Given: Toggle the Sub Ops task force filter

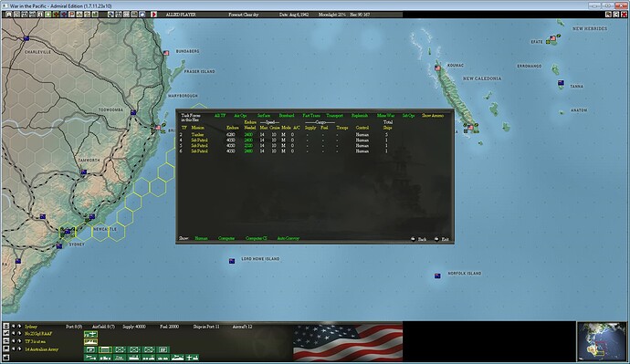Looking at the screenshot, I should tap(408, 116).
